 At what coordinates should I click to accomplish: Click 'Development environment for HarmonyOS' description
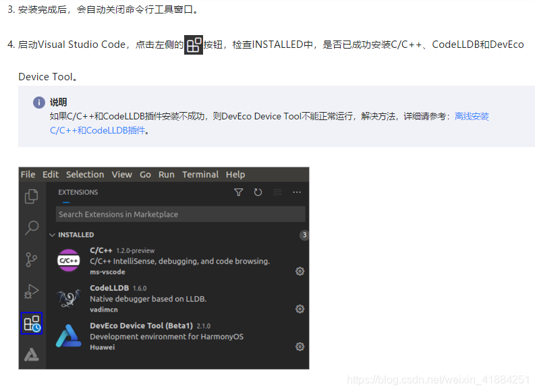(167, 337)
